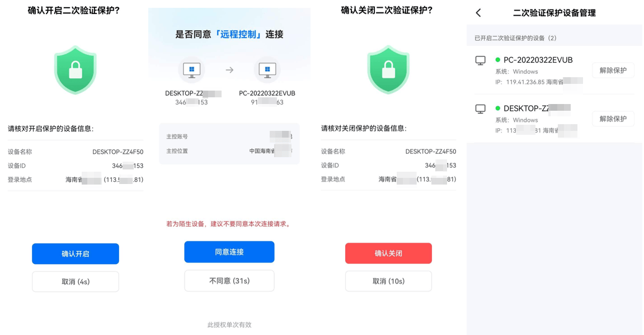The image size is (644, 335).
Task: Click the green shield icon above 确认开启
Action: pyautogui.click(x=76, y=70)
